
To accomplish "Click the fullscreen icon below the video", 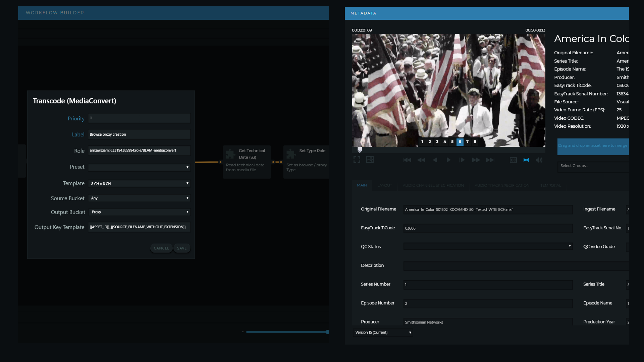I will 357,160.
